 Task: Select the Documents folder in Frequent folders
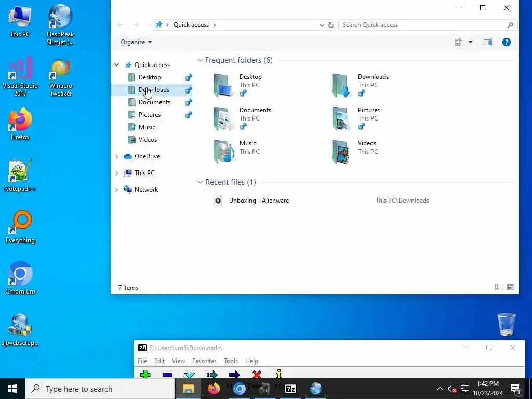[242, 118]
